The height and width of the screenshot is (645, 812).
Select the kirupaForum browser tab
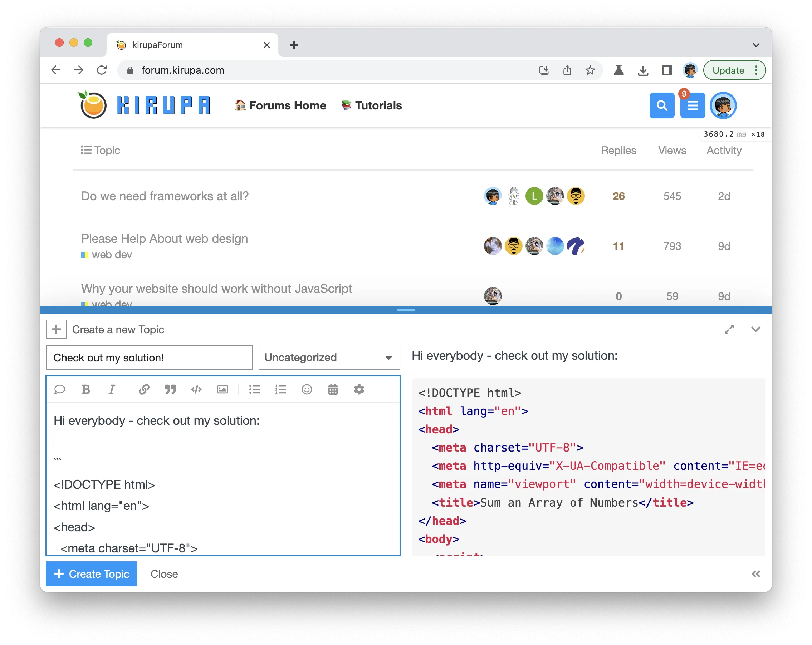tap(192, 45)
